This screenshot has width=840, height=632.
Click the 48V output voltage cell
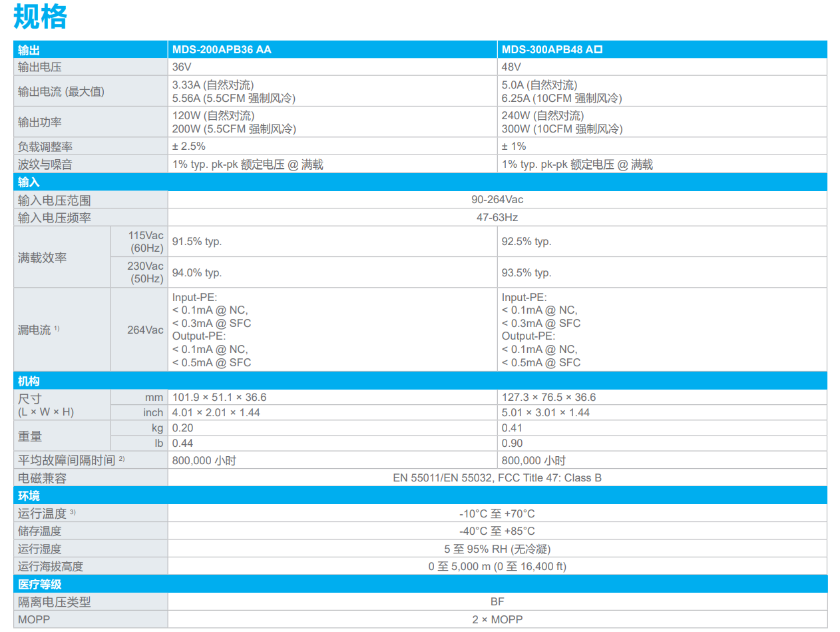pyautogui.click(x=511, y=67)
